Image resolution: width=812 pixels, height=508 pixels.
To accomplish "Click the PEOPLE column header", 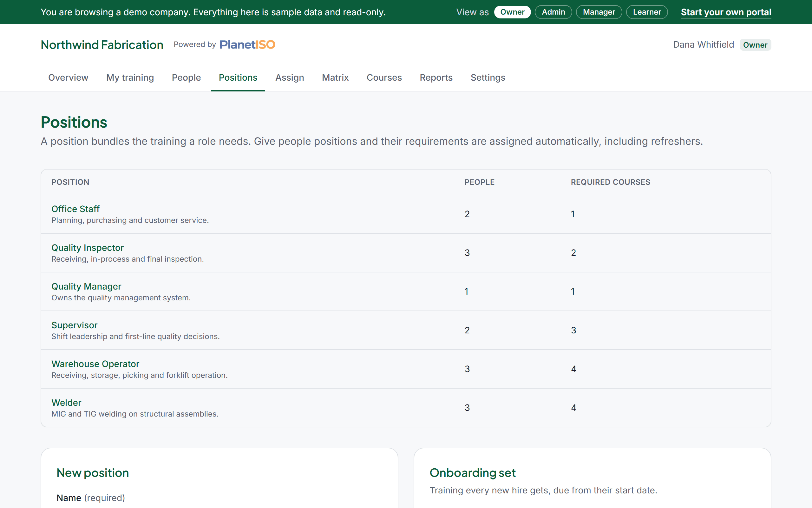I will point(479,182).
